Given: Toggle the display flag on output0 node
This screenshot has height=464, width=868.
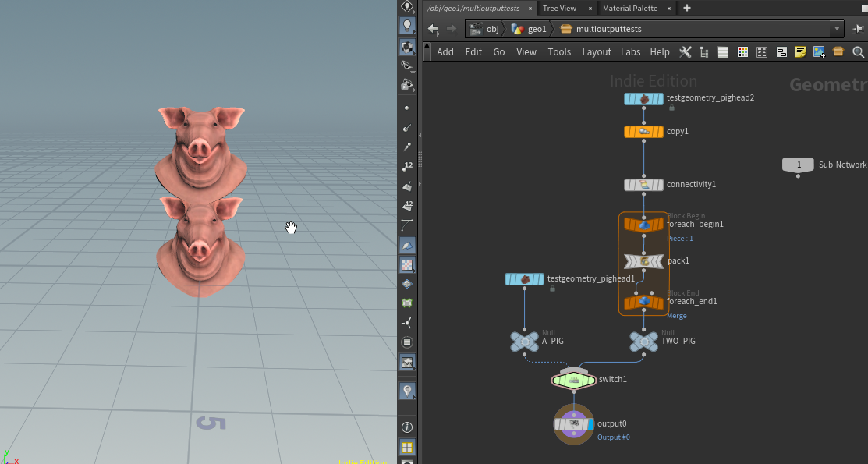Looking at the screenshot, I should (x=590, y=424).
